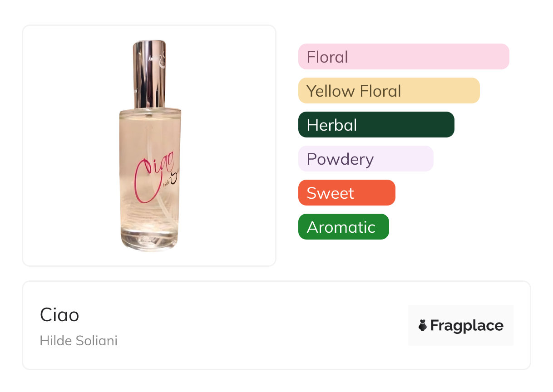The width and height of the screenshot is (553, 392).
Task: Click the pink Floral accord bar
Action: pos(403,57)
